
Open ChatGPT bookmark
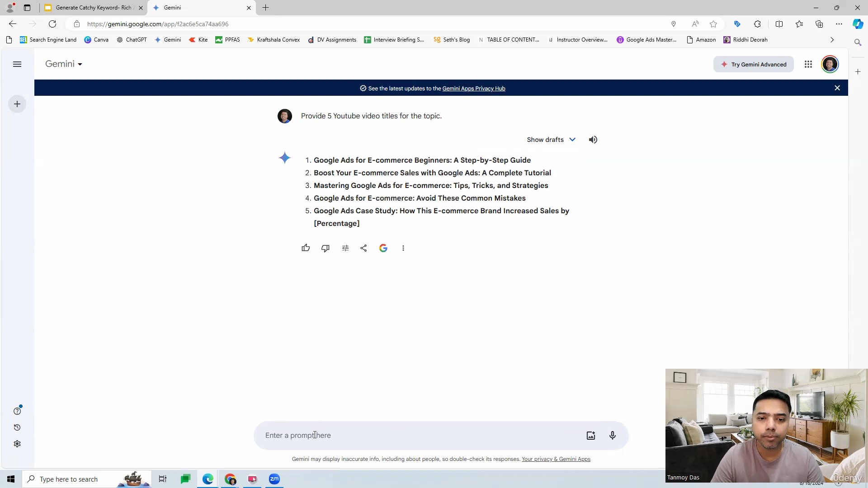click(x=132, y=40)
